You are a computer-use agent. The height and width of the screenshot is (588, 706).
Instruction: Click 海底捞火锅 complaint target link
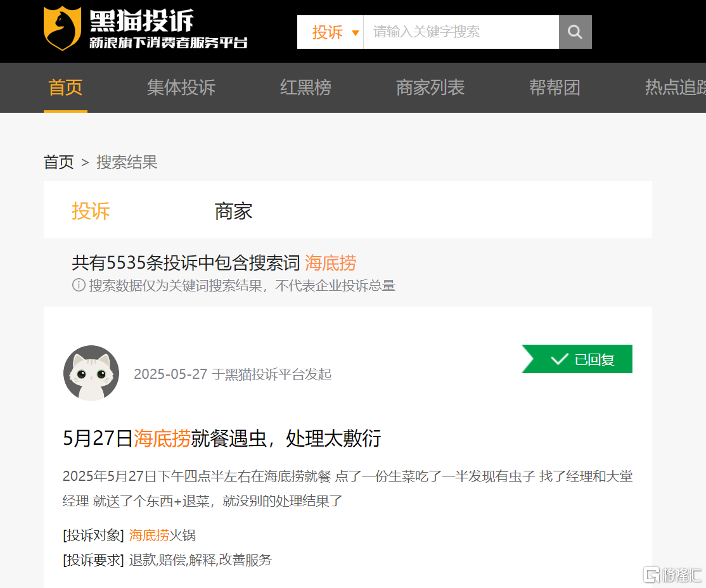(162, 535)
